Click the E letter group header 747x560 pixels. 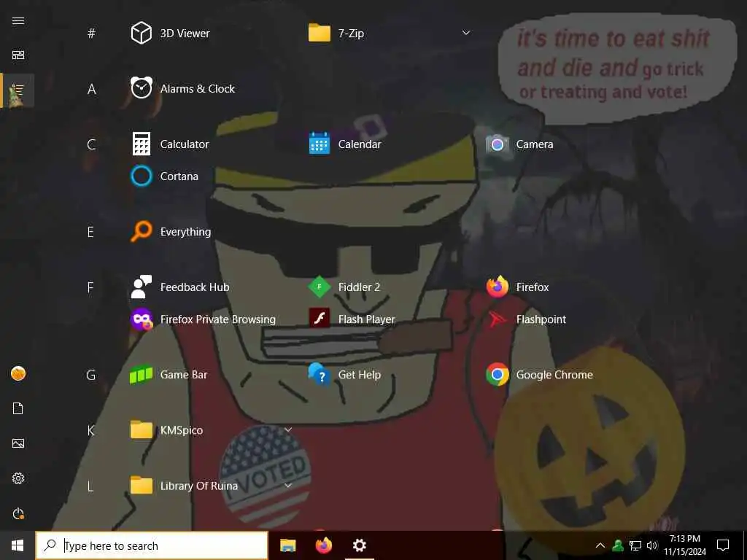(x=90, y=232)
